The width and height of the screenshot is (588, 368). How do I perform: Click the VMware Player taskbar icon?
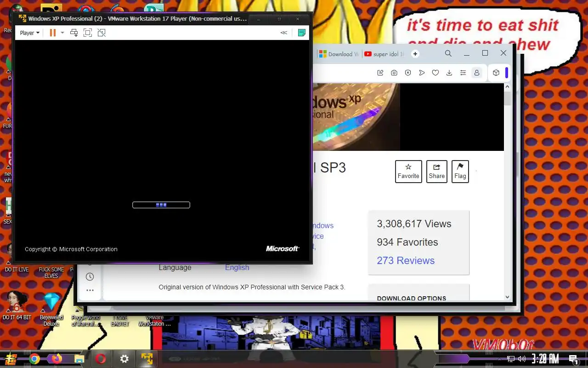147,359
